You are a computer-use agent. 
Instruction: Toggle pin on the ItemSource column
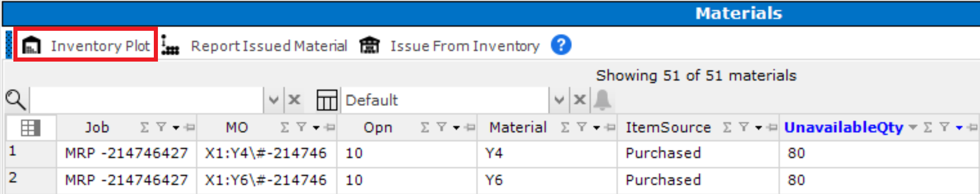771,127
